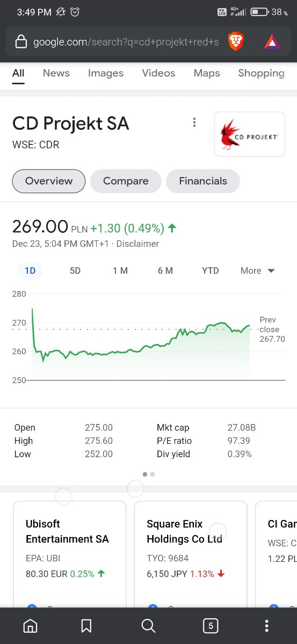Open the Brave Rewards triangle icon
This screenshot has height=644, width=297.
click(272, 41)
